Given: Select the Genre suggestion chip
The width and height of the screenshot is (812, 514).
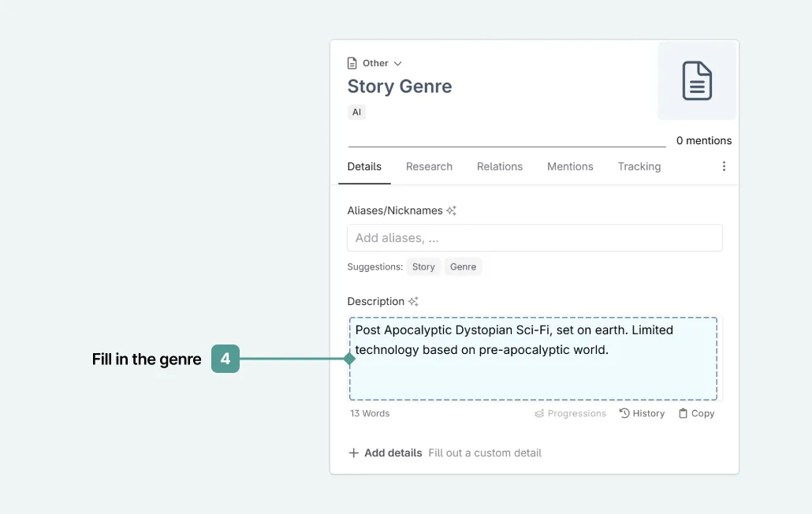Looking at the screenshot, I should pos(464,266).
